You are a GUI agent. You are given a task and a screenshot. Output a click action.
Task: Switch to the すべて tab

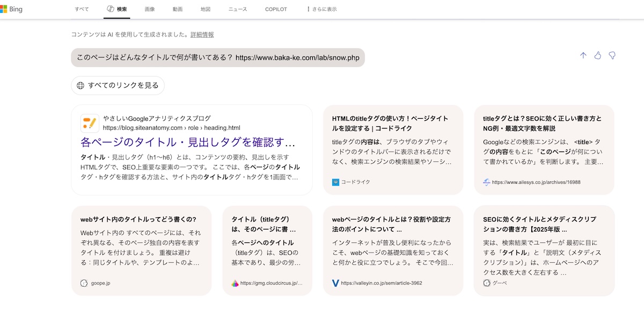pos(82,9)
